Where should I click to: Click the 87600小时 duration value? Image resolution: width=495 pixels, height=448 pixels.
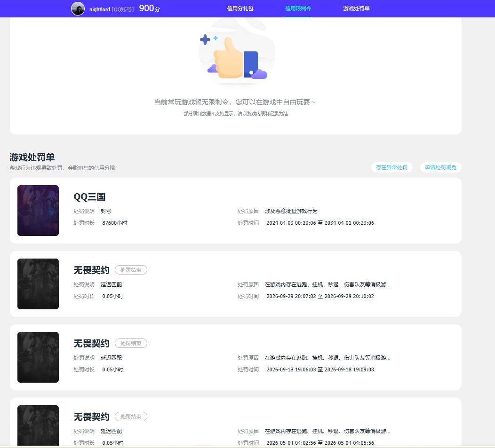[x=115, y=223]
